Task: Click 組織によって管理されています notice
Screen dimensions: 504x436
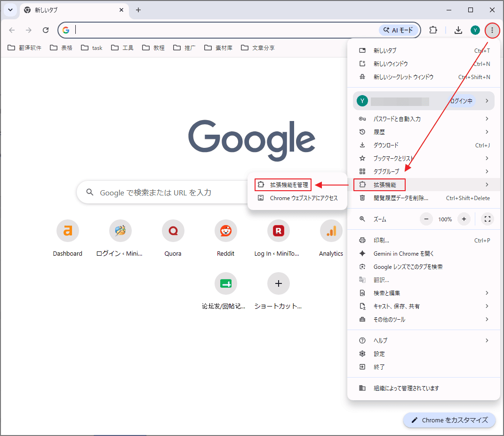Action: pyautogui.click(x=424, y=388)
